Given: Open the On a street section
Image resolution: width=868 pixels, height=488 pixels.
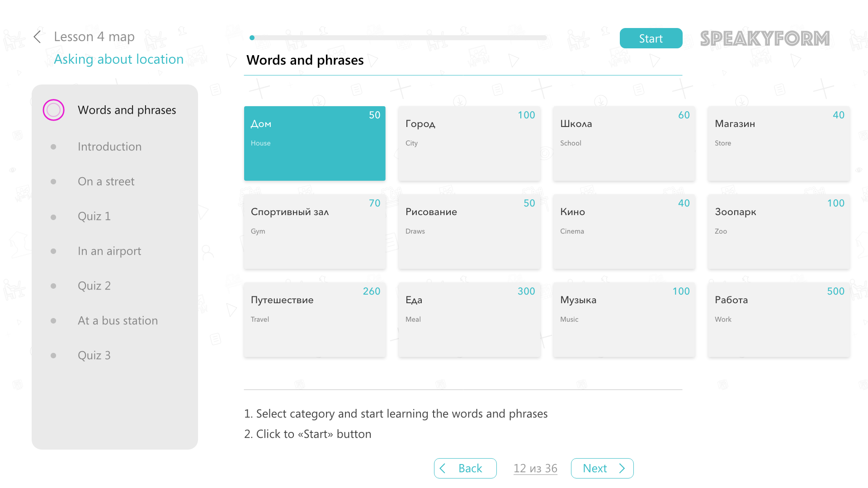Looking at the screenshot, I should pos(106,182).
